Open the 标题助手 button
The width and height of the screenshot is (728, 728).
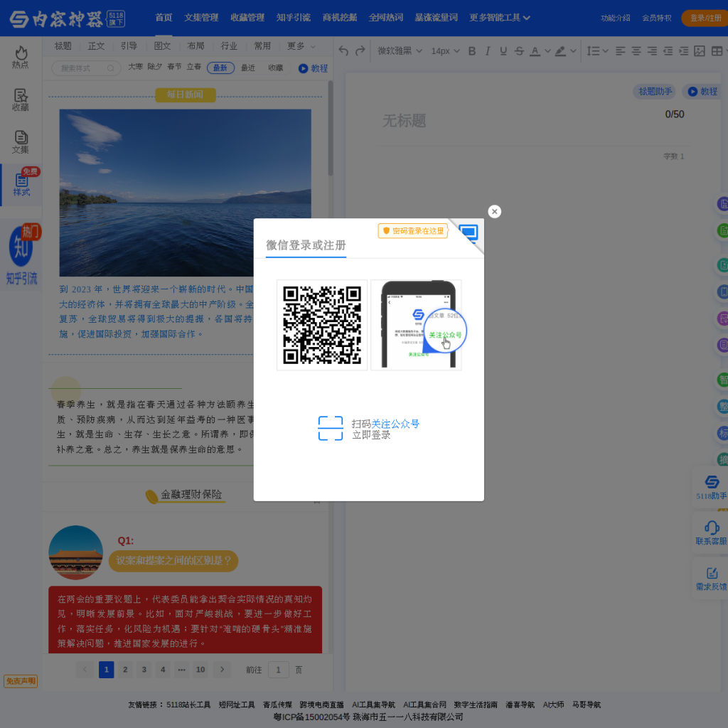(655, 92)
